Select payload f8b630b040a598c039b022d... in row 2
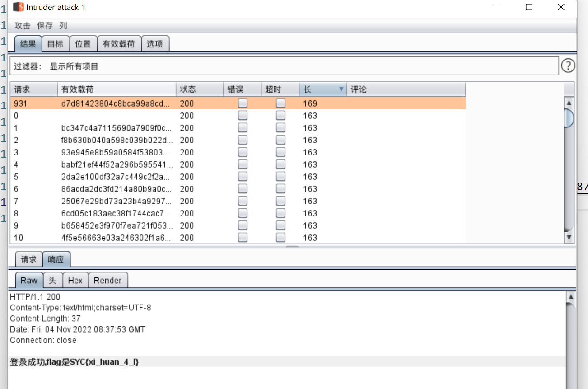588x389 pixels. (117, 140)
